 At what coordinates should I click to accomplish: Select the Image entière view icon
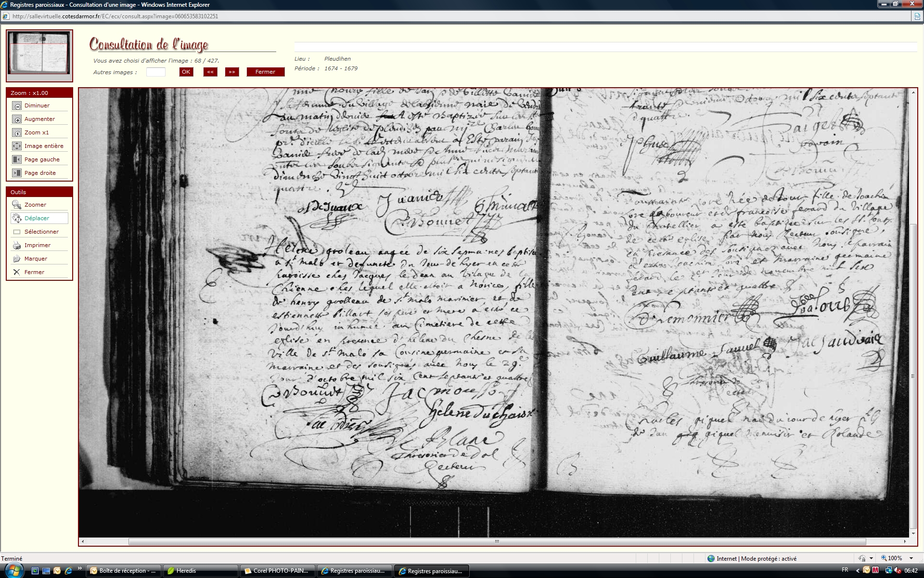pos(17,146)
